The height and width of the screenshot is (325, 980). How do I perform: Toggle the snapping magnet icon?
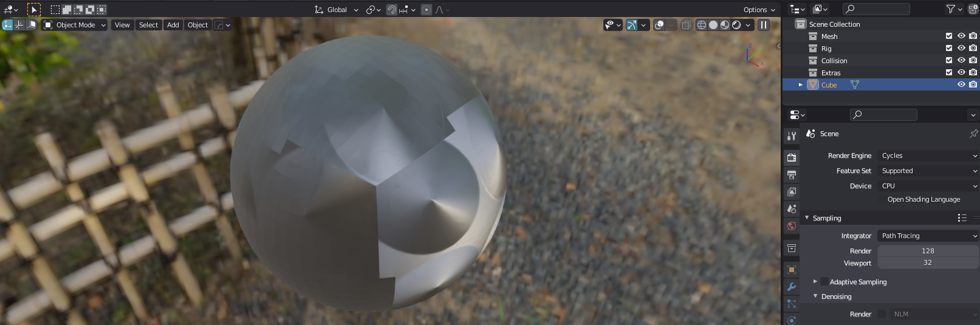[392, 10]
